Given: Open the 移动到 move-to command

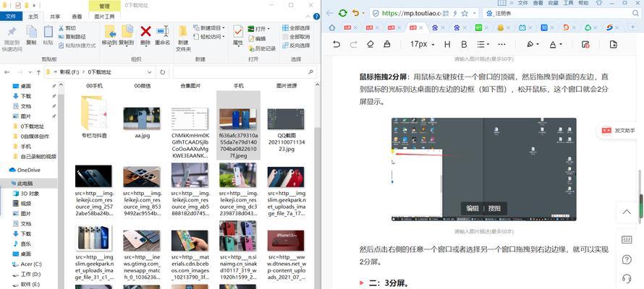Looking at the screenshot, I should coord(110,35).
